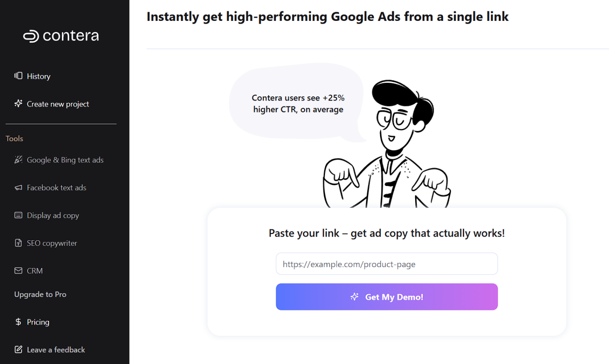Click the SEO copywriter document icon
The image size is (609, 364).
(18, 243)
